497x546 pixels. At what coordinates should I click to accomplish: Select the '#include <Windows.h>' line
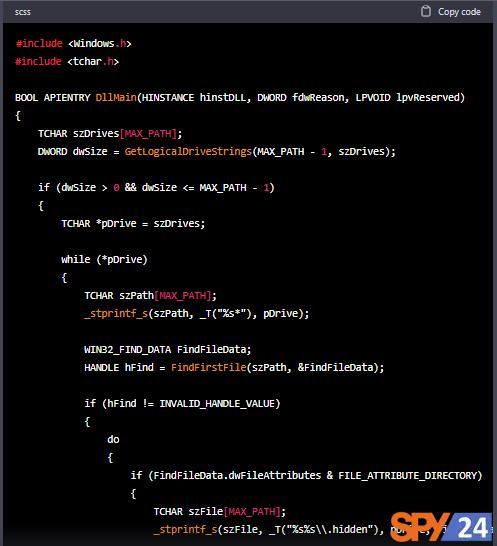[x=73, y=43]
